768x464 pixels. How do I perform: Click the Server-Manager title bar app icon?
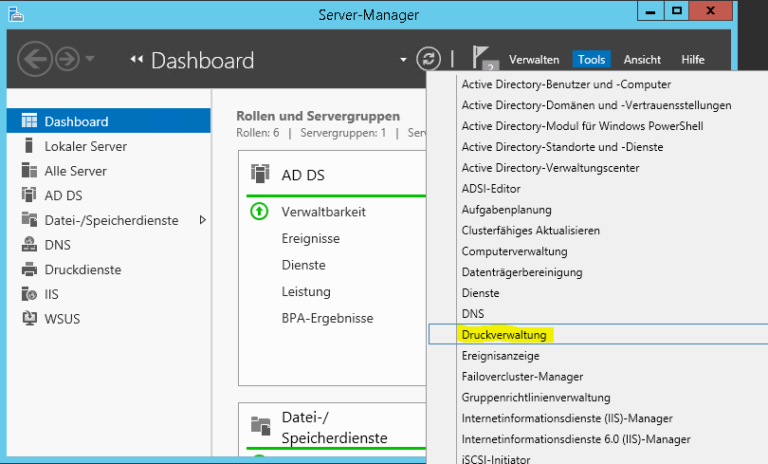(x=16, y=14)
